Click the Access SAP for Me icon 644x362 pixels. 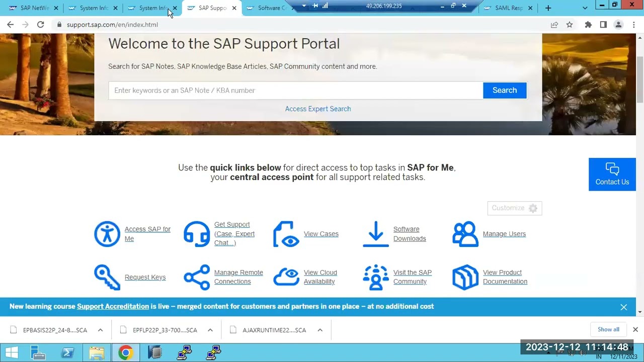[x=107, y=234]
